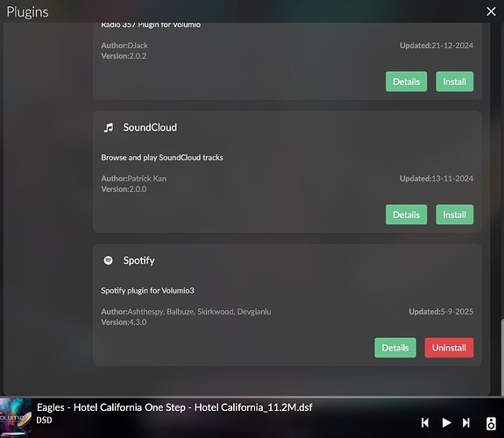Click the album art thumbnail in the player bar
The height and width of the screenshot is (438, 504).
(16, 418)
